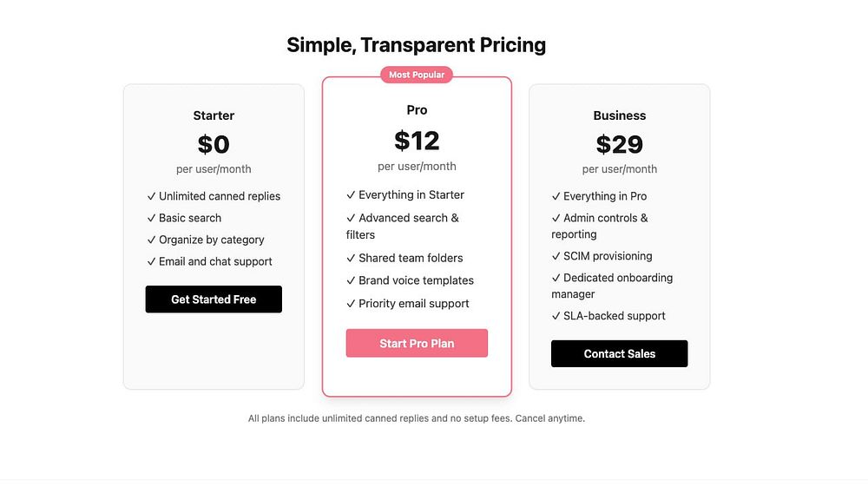Viewport: 868px width, 500px height.
Task: Click the Cancel anytime footnote text
Action: pos(549,418)
